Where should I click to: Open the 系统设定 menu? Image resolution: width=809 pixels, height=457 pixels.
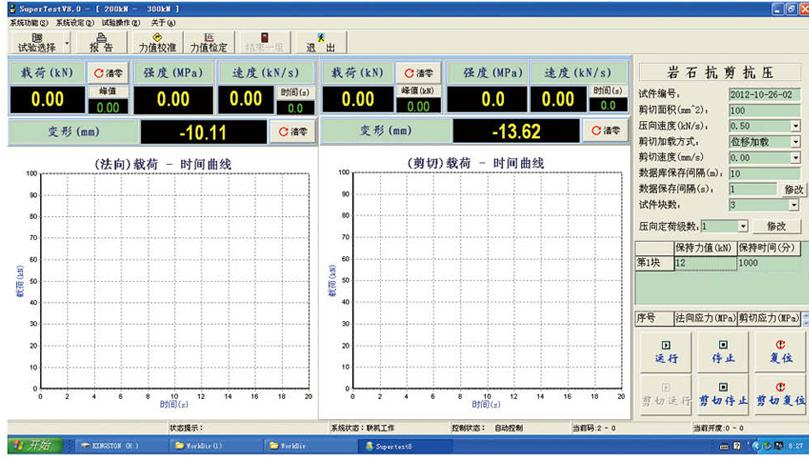click(x=75, y=22)
